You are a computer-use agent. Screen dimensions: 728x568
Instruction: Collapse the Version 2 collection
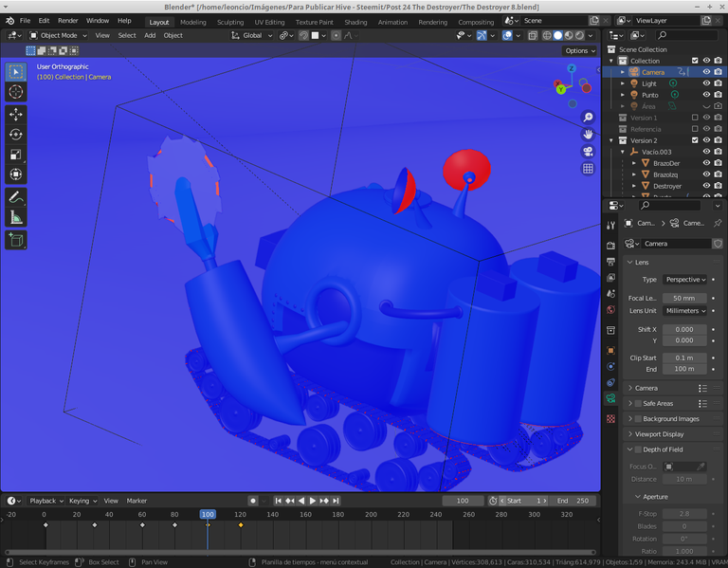tap(611, 140)
